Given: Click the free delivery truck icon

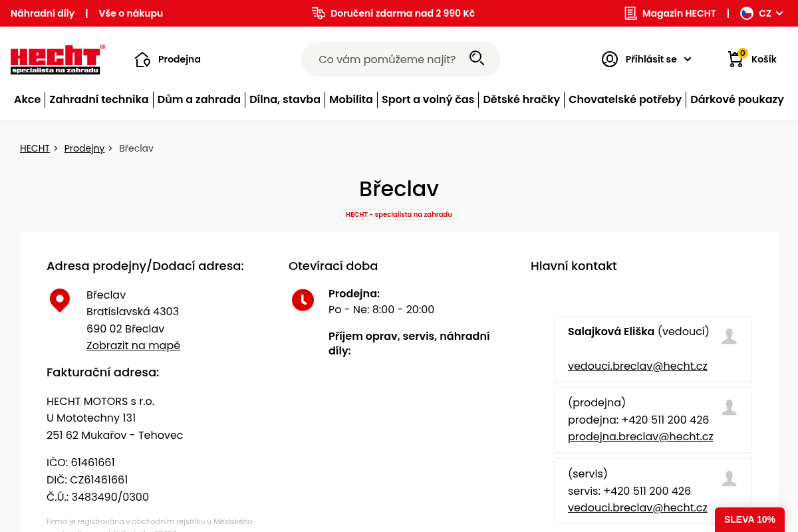Looking at the screenshot, I should (319, 13).
